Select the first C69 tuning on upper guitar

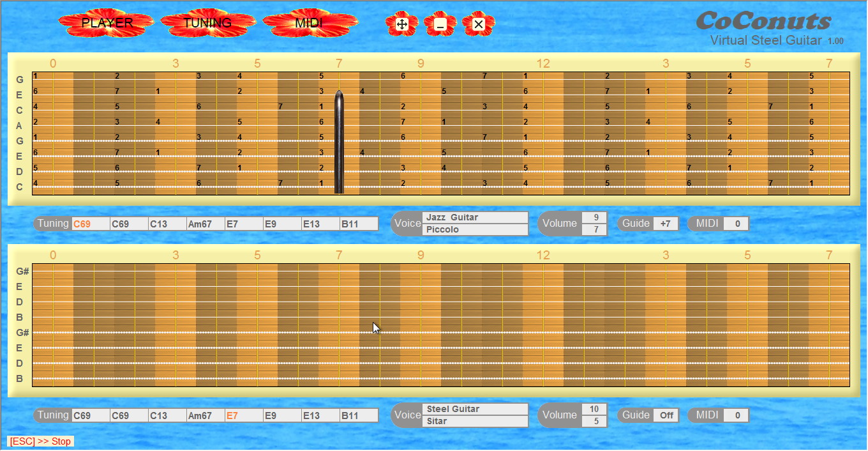click(x=91, y=224)
